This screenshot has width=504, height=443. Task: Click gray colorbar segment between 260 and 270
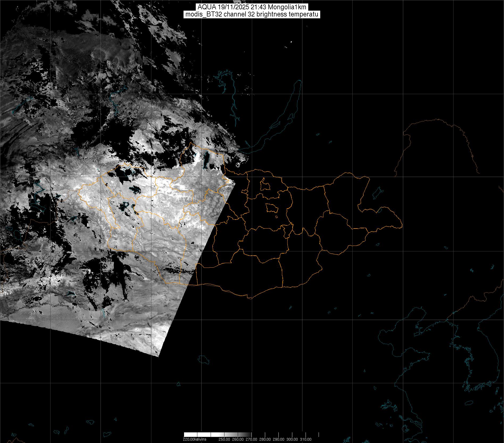245,434
